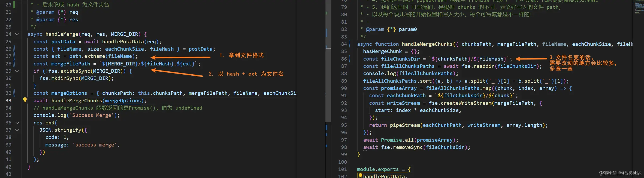The height and width of the screenshot is (178, 644).
Task: Click the sort call on line 89
Action: pyautogui.click(x=465, y=81)
